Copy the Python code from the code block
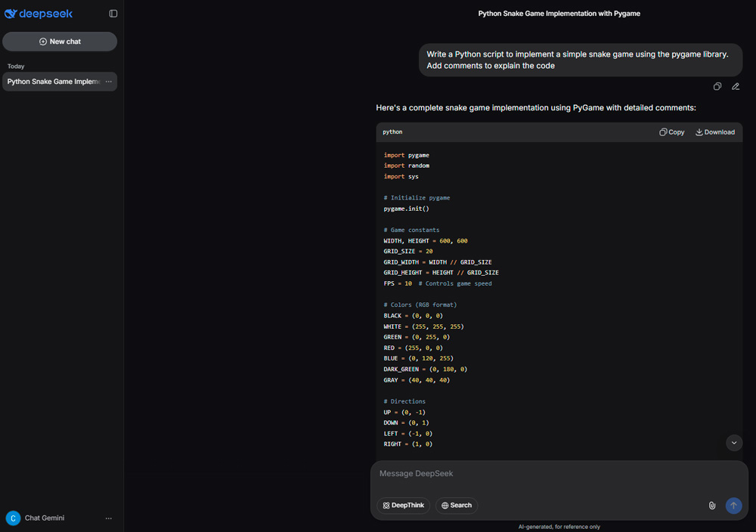The image size is (756, 532). coord(671,131)
